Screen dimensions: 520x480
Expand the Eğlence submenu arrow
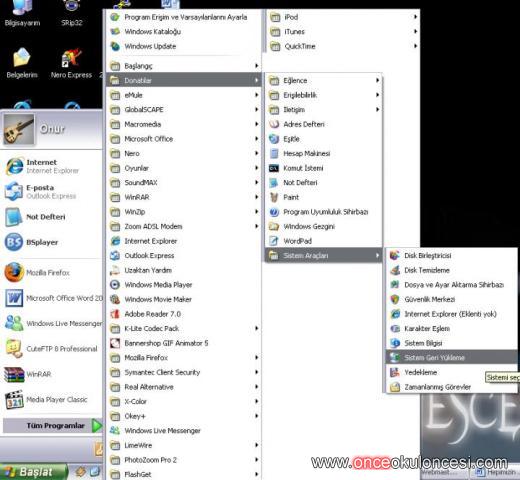(x=377, y=80)
